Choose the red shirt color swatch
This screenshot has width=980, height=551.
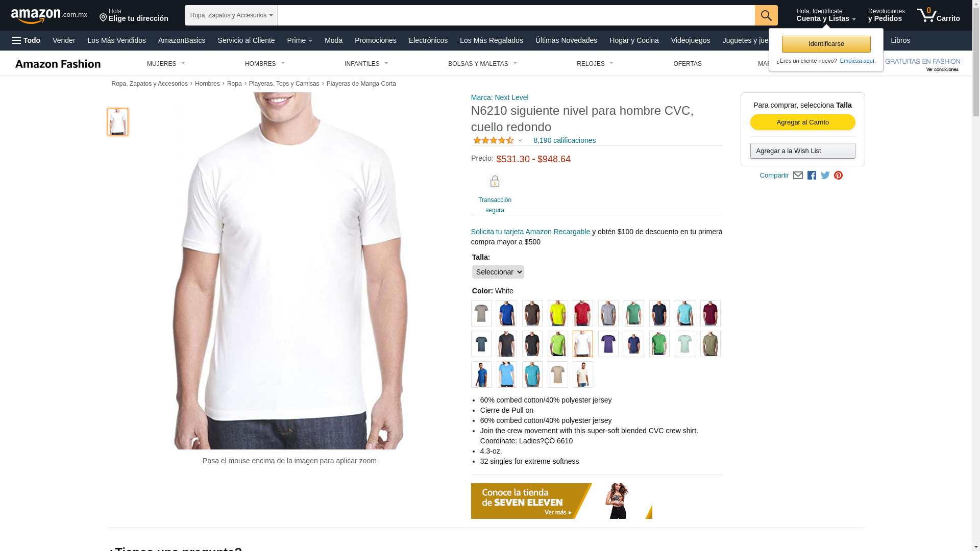[x=582, y=313]
